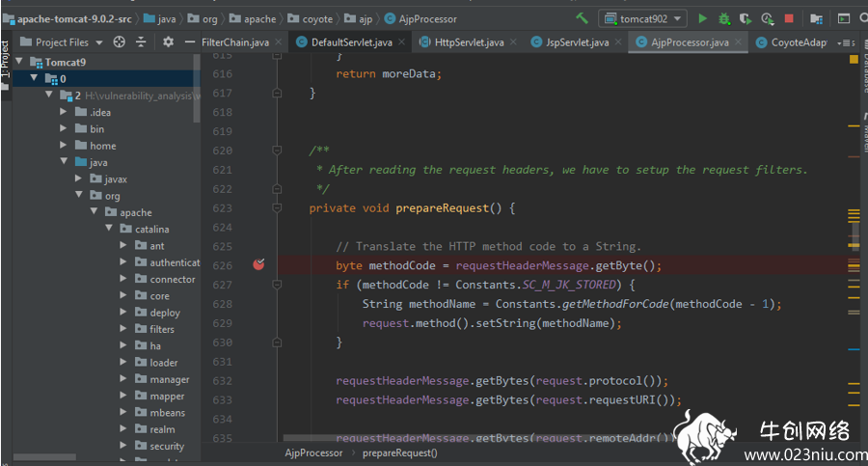The image size is (868, 466).
Task: Click the coyote breadcrumb in navigation bar
Action: pos(310,19)
